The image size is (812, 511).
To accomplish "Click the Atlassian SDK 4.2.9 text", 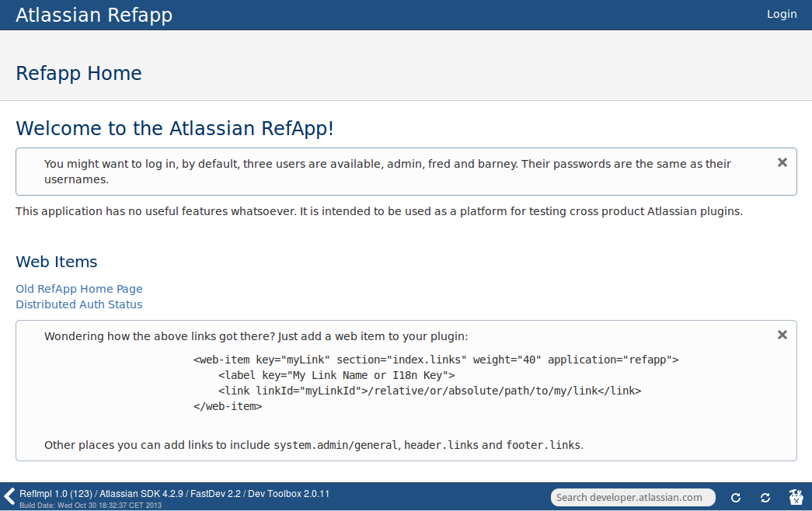I will (x=141, y=494).
